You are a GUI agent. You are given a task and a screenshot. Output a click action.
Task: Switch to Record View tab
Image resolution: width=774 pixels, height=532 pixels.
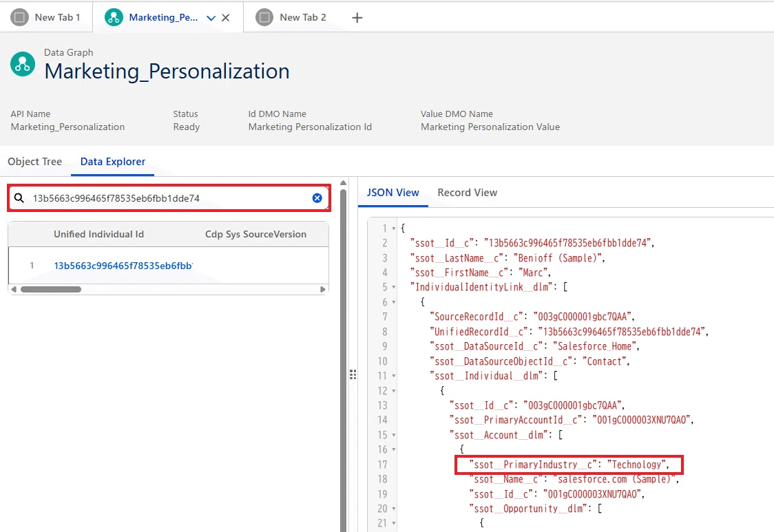467,193
